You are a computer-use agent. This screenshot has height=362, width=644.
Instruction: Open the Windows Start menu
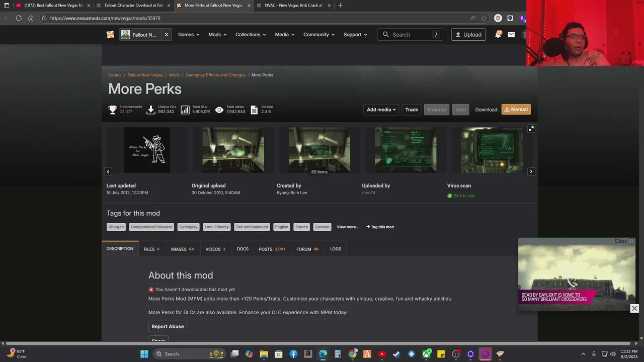point(144,354)
